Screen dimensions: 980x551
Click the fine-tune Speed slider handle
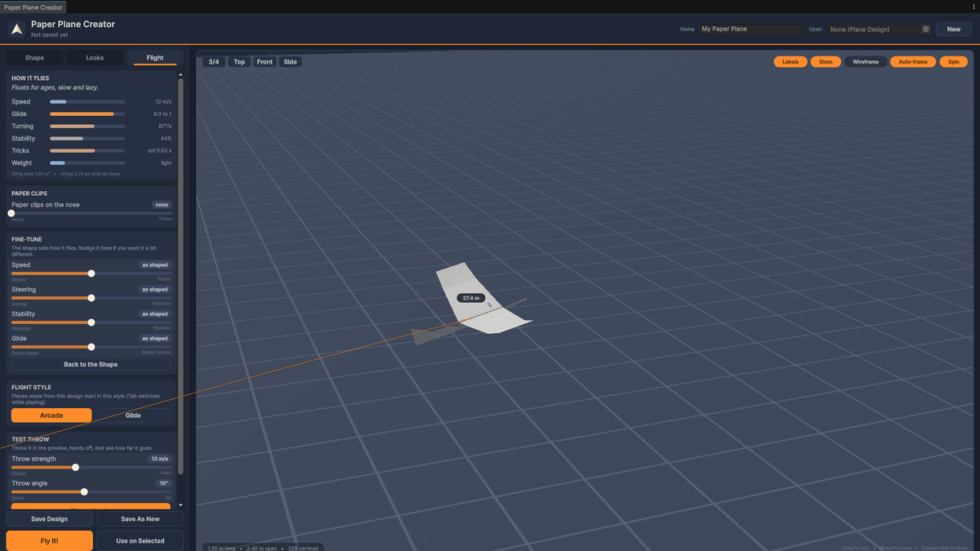tap(91, 273)
